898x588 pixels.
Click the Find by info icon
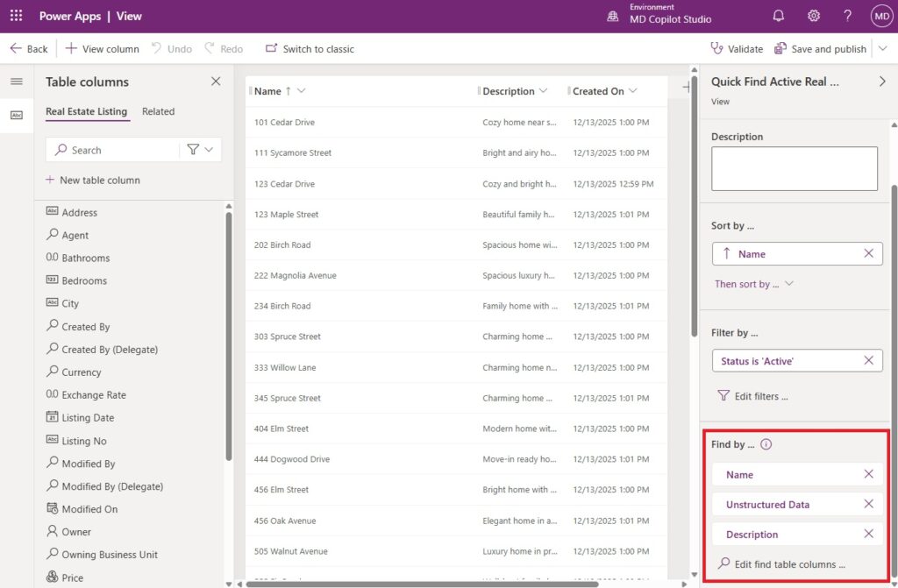tap(766, 444)
